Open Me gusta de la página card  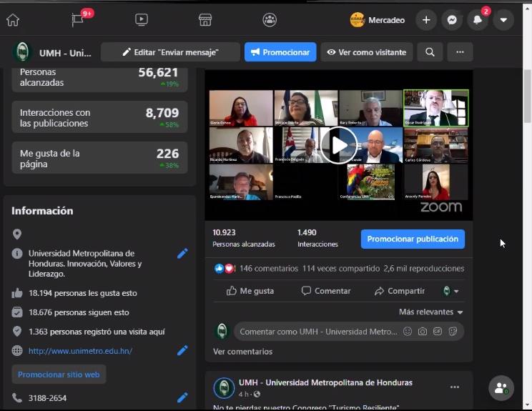click(x=99, y=158)
